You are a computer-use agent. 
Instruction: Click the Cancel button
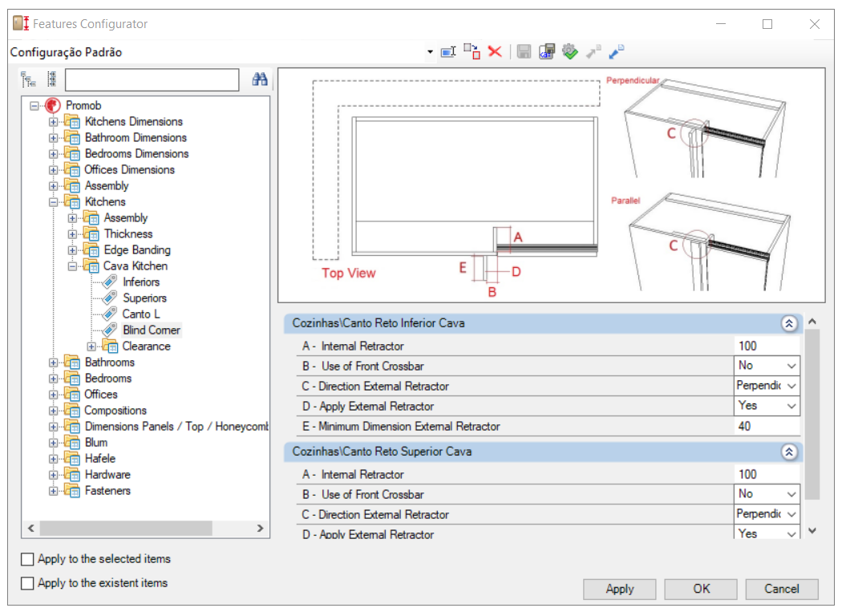coord(782,589)
